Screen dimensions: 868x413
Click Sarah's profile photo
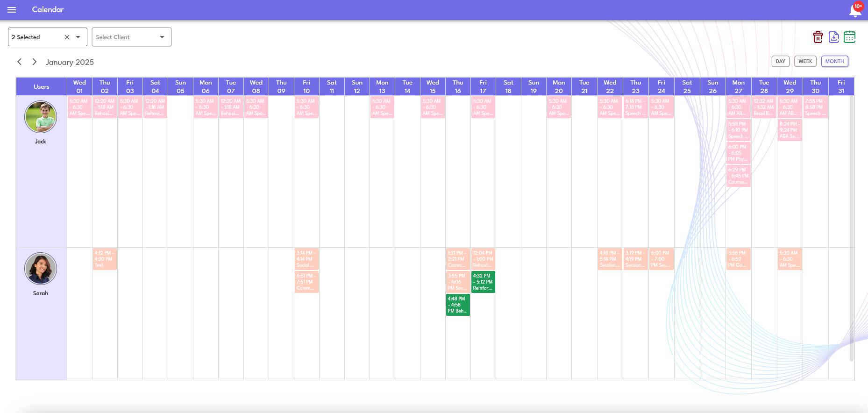pyautogui.click(x=41, y=269)
